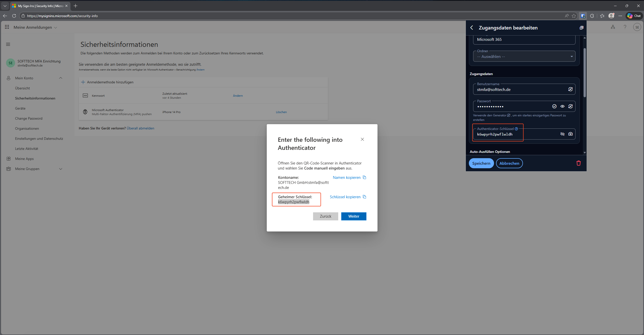The image size is (644, 335).
Task: Select the secret key text k6wpyrh2pwflwldh in dialog
Action: click(294, 202)
